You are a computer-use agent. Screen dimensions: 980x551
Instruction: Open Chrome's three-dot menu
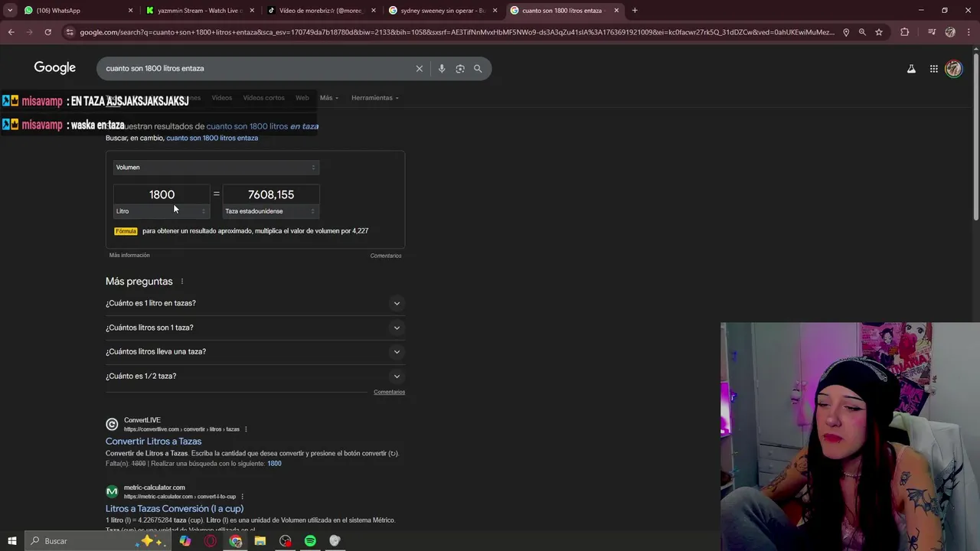point(969,32)
